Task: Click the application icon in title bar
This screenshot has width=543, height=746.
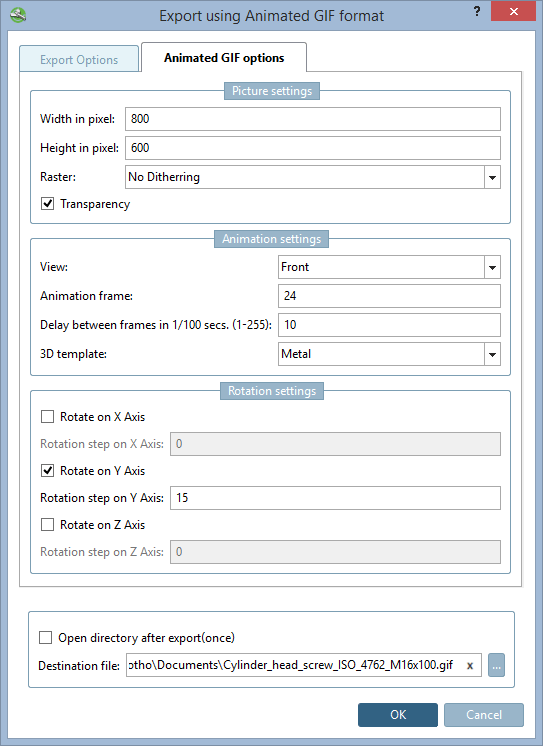Action: (18, 15)
